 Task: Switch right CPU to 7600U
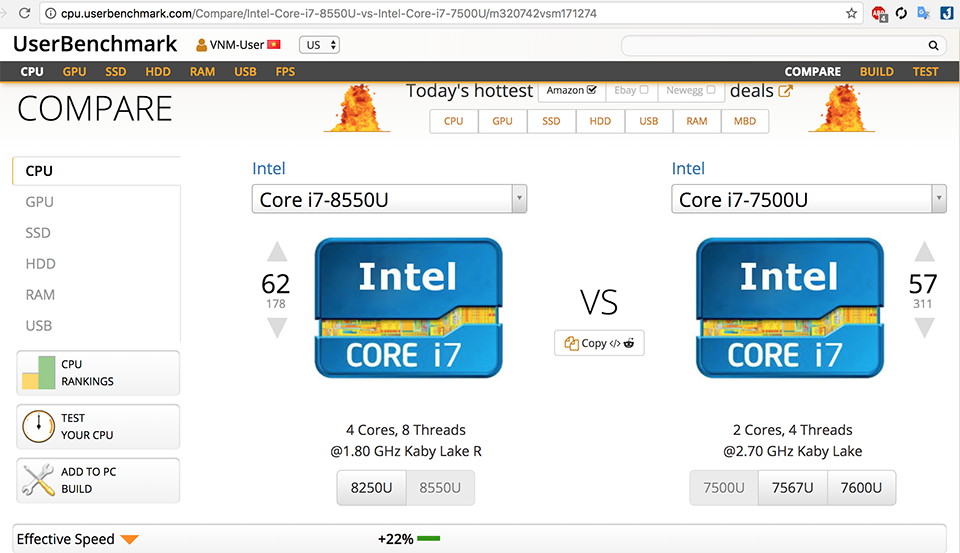click(861, 487)
